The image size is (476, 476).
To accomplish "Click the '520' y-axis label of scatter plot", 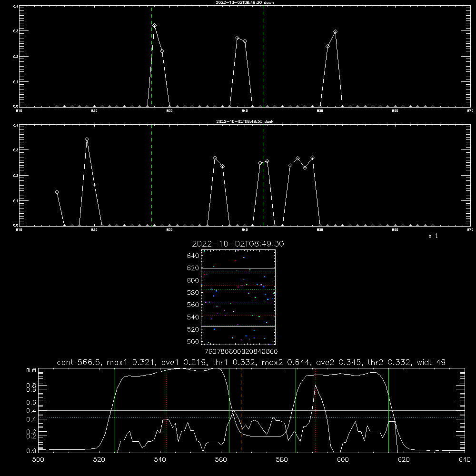I will tap(193, 329).
